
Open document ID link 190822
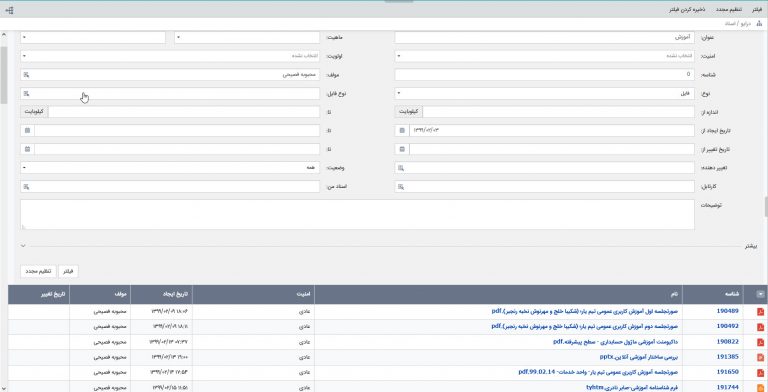tap(727, 342)
